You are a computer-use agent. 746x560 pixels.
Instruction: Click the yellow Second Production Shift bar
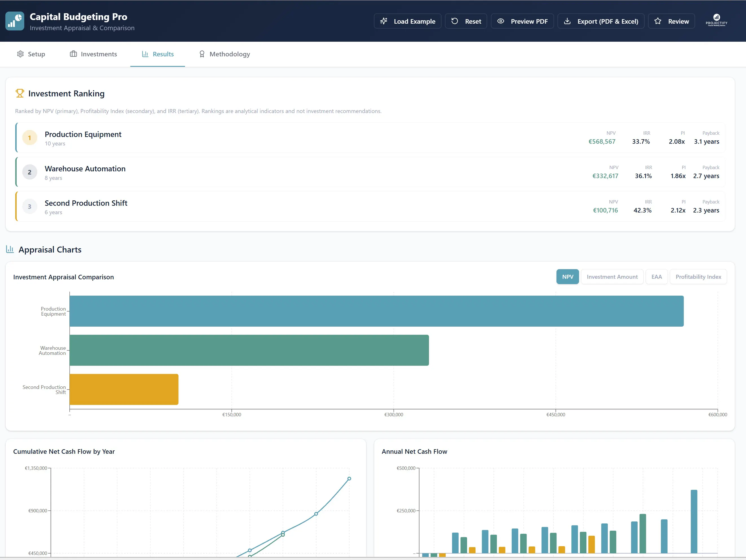point(124,389)
